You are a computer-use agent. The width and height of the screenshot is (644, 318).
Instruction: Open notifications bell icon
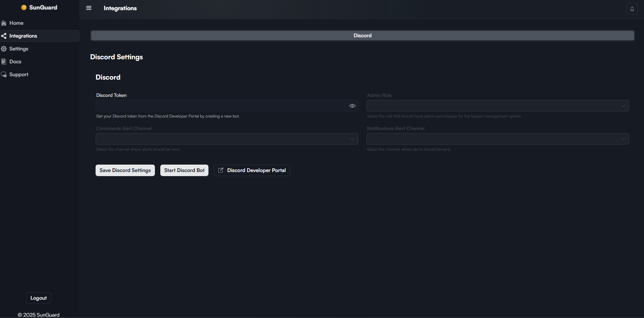(x=632, y=9)
